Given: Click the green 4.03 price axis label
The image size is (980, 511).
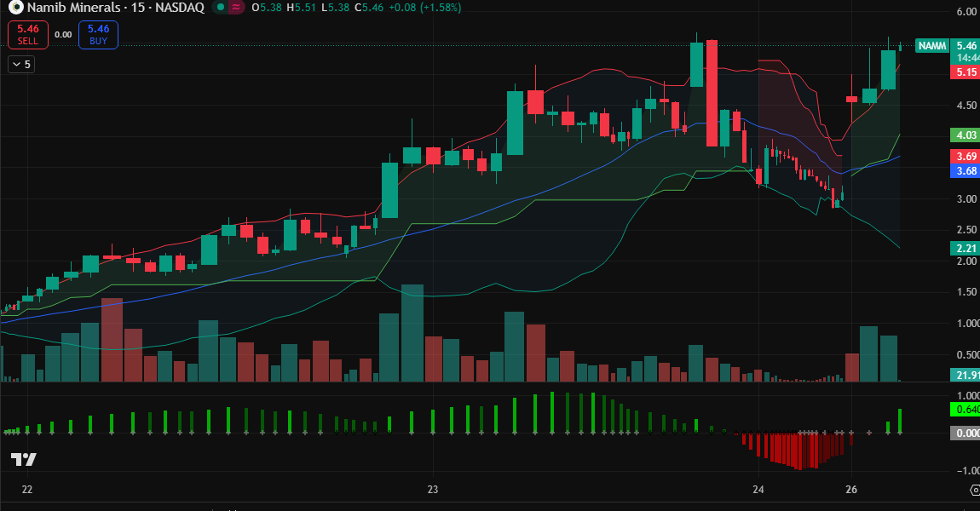Looking at the screenshot, I should coord(966,135).
